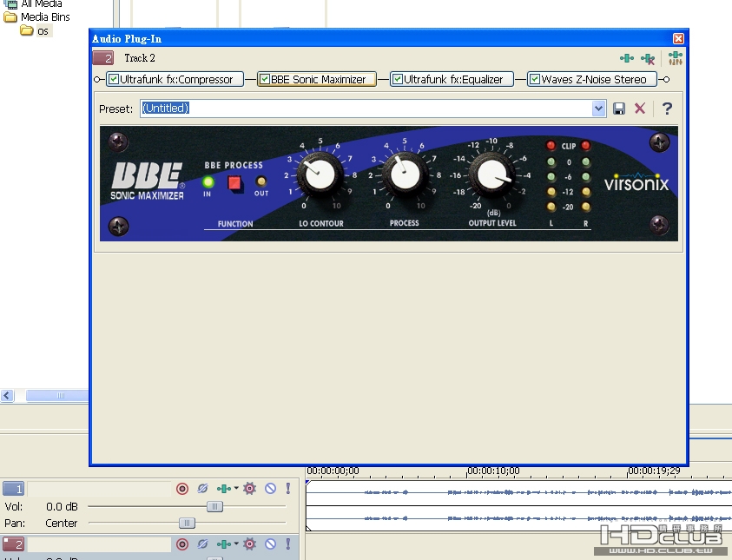732x560 pixels.
Task: Open Track 1 automation settings gear
Action: [250, 489]
